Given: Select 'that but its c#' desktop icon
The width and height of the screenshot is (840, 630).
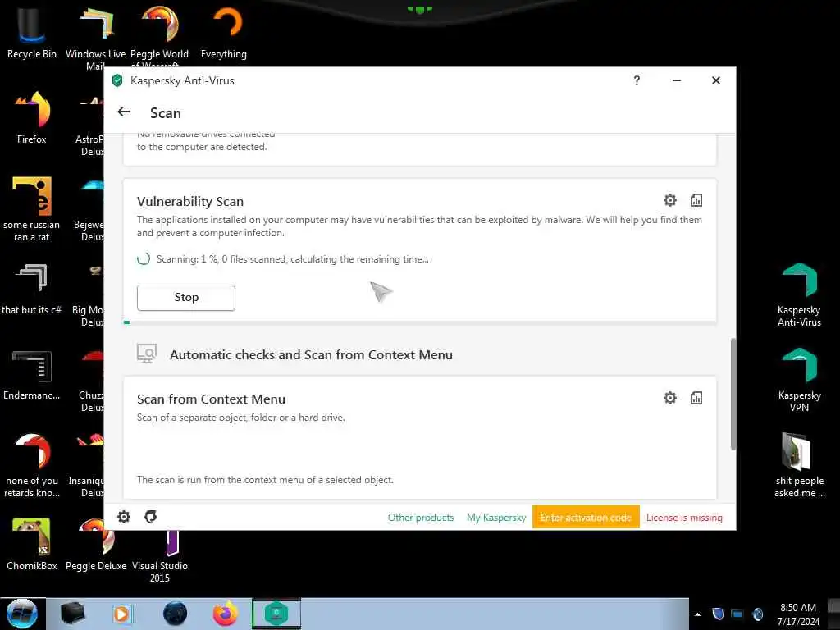Looking at the screenshot, I should 32,290.
